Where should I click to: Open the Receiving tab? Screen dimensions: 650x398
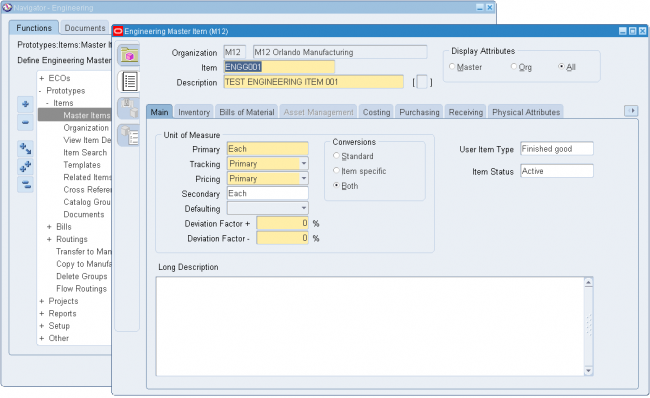point(466,112)
